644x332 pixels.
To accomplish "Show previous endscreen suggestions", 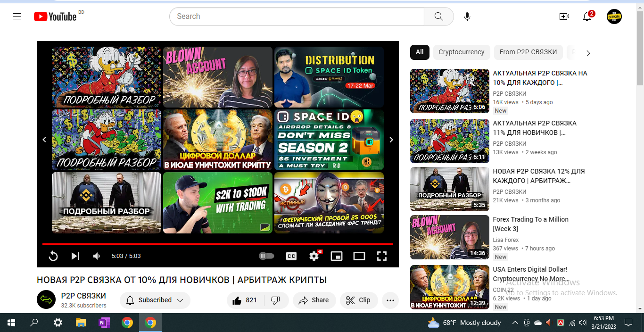I will [44, 140].
